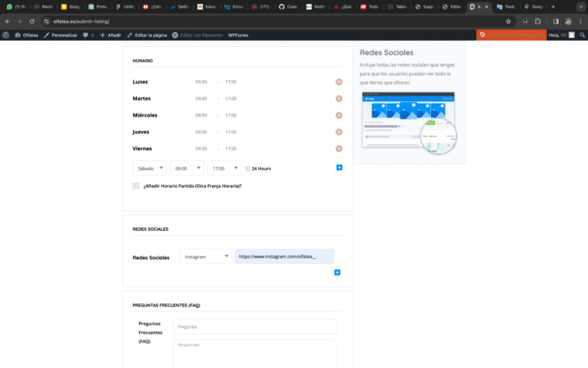The height and width of the screenshot is (368, 588).
Task: Switch to the Figma Untitled tab
Action: 125,7
